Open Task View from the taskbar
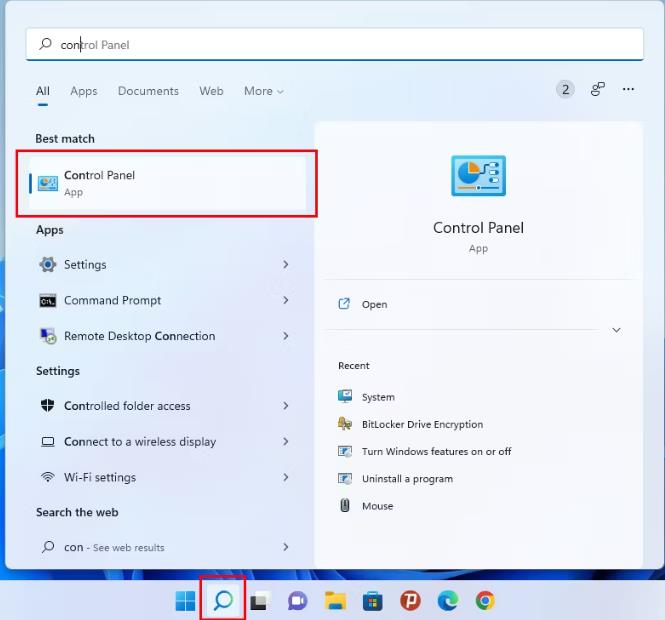 [260, 601]
